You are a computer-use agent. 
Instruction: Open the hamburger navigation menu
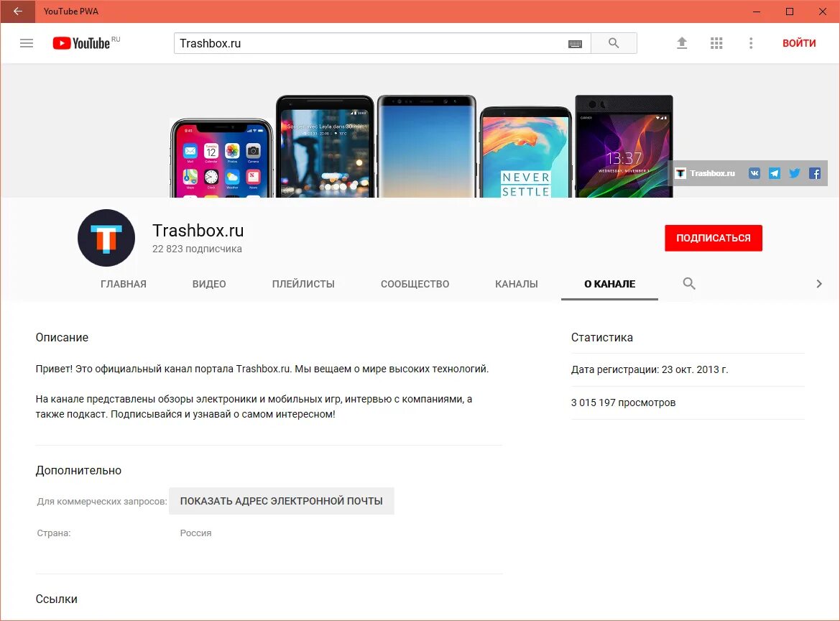27,42
